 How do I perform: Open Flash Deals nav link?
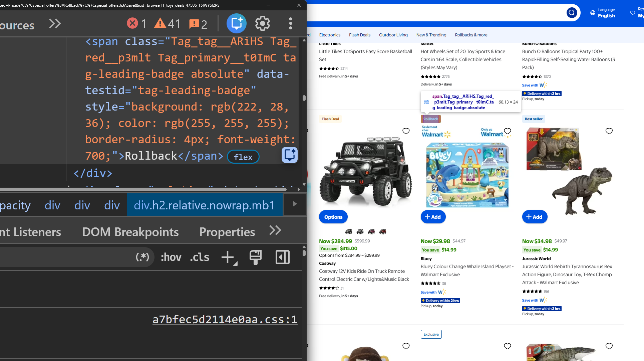360,35
